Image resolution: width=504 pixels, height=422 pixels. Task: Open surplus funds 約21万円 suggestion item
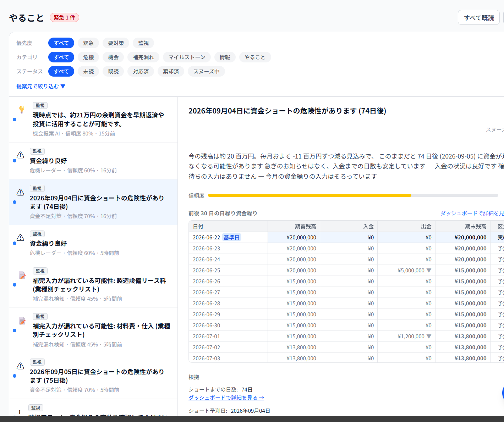pos(93,120)
